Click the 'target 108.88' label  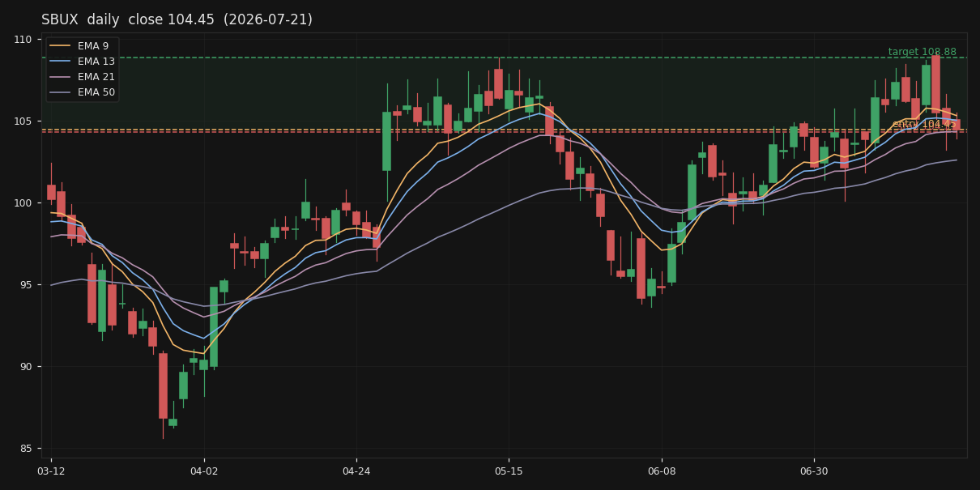pos(922,52)
